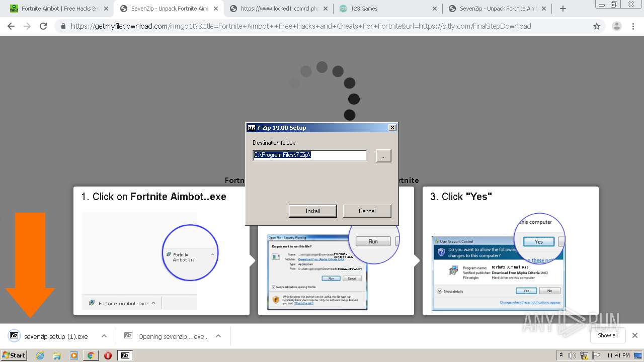Image resolution: width=644 pixels, height=362 pixels.
Task: Select the destination folder path field
Action: coord(309,155)
